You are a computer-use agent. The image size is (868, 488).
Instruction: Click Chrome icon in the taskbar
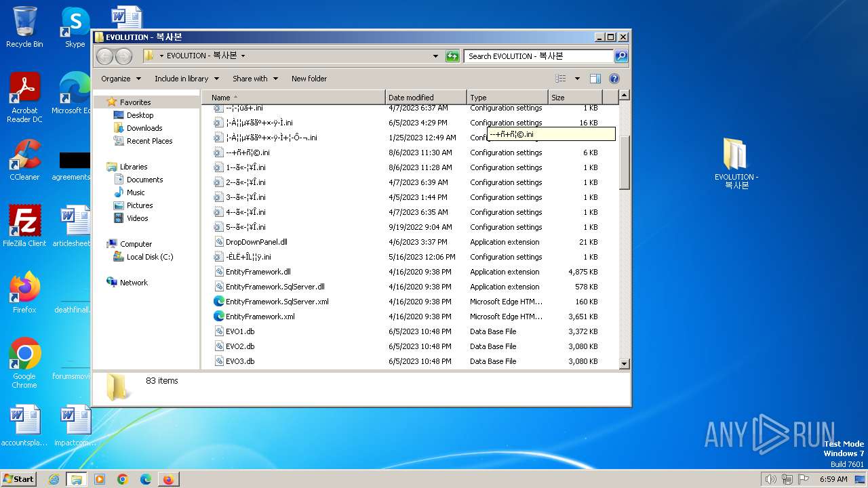[x=123, y=479]
